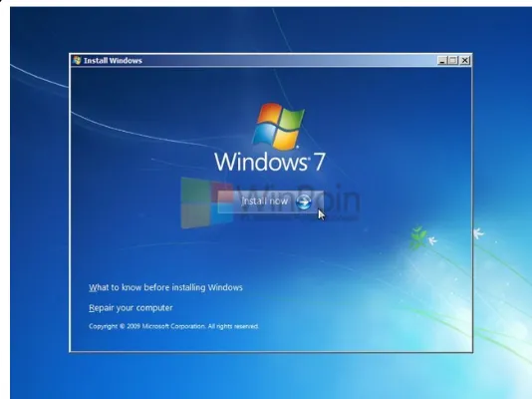Maximize the Install Windows window
This screenshot has width=532, height=399.
[x=453, y=61]
